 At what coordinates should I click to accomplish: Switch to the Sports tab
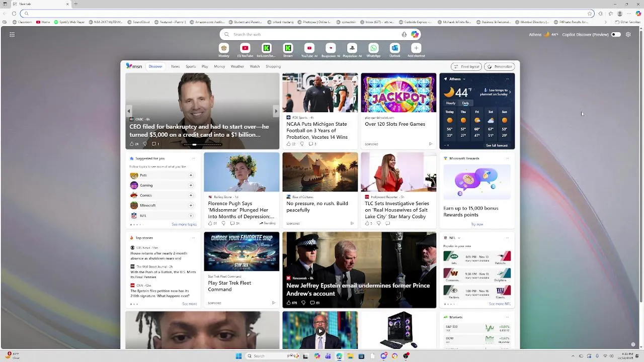191,66
